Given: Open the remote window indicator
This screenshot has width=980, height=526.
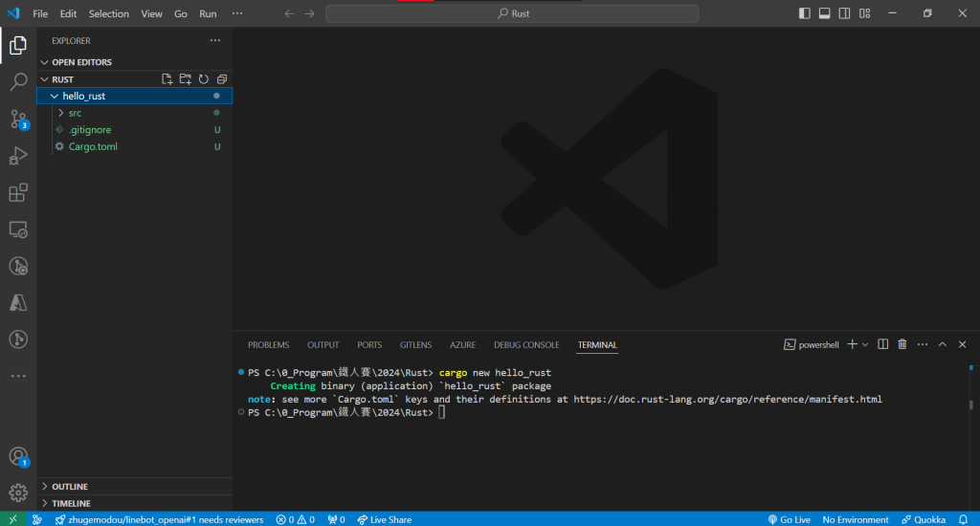Looking at the screenshot, I should (12, 519).
